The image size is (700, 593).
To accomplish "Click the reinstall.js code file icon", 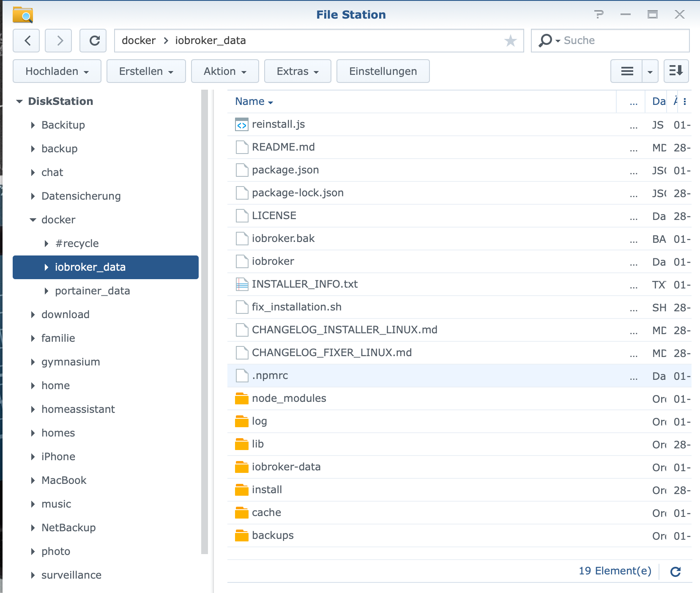I will [x=242, y=124].
